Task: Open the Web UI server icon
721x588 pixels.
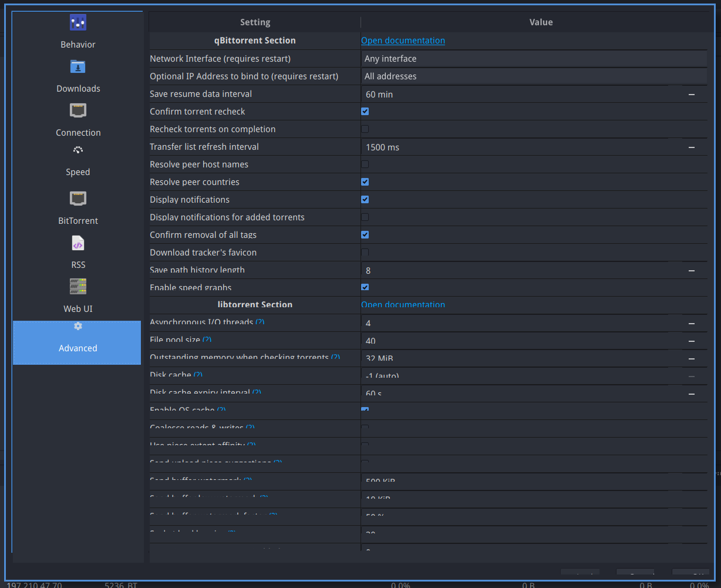Action: click(78, 287)
